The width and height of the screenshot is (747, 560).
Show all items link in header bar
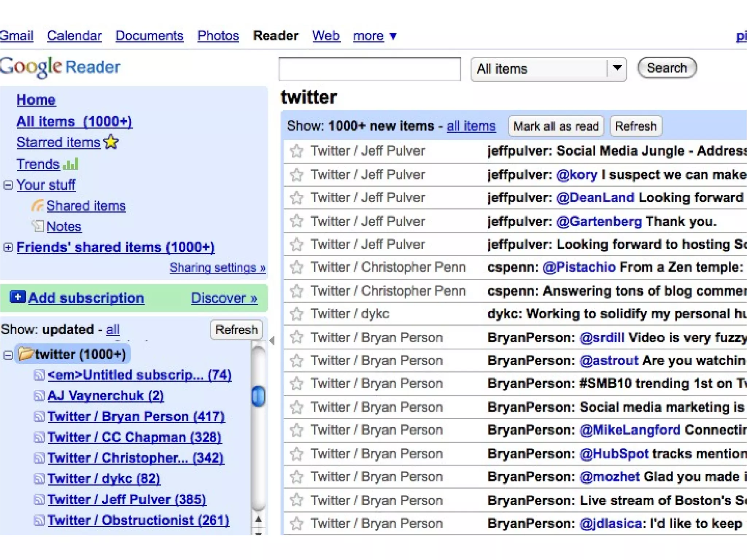[471, 126]
